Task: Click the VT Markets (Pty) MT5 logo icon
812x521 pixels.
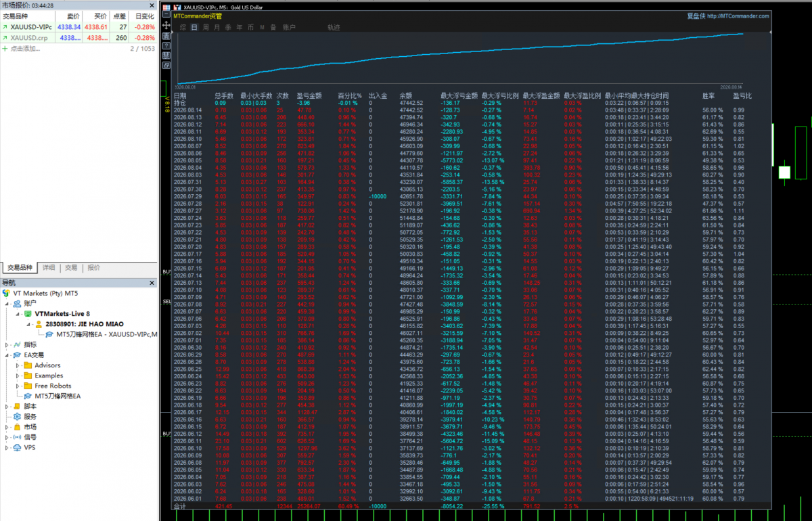Action: [6, 293]
